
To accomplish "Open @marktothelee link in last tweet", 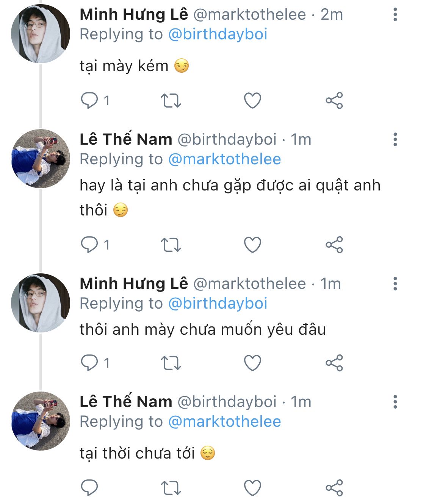I will 224,422.
